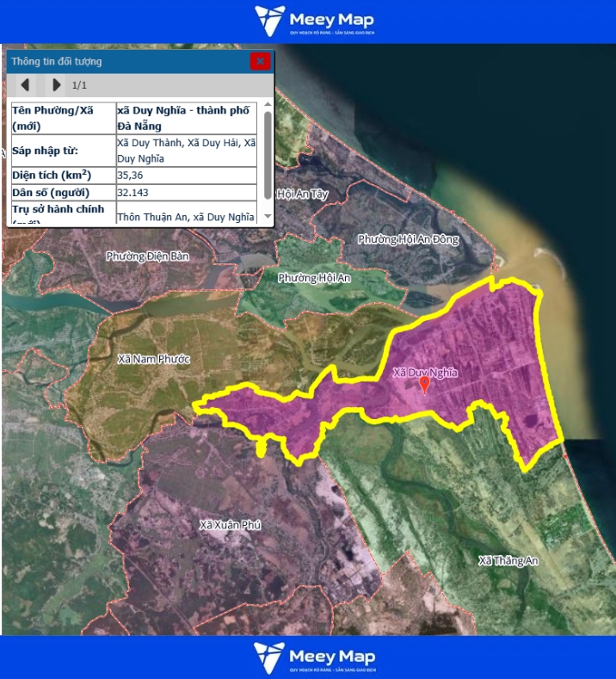
Task: Select Xã Nam Phước region on map
Action: click(153, 358)
